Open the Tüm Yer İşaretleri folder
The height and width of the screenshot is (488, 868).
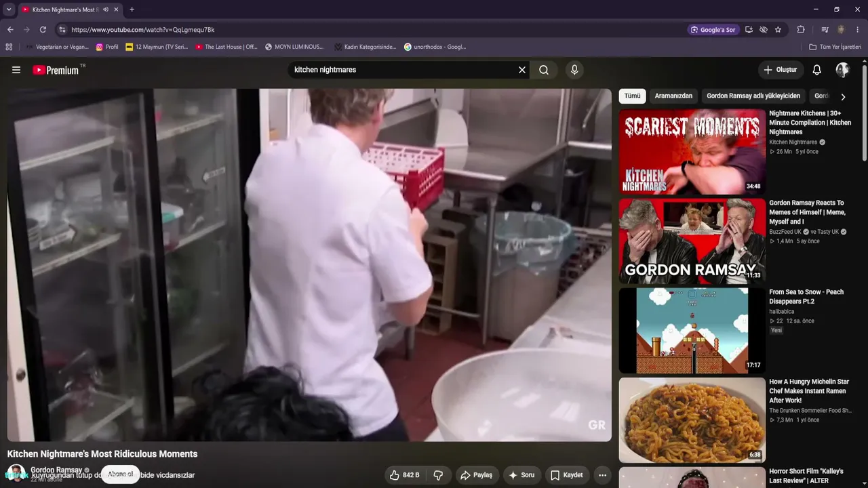[x=835, y=47]
